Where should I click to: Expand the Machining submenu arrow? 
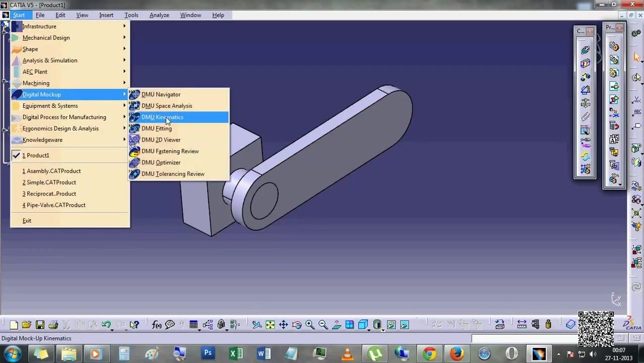[x=124, y=83]
